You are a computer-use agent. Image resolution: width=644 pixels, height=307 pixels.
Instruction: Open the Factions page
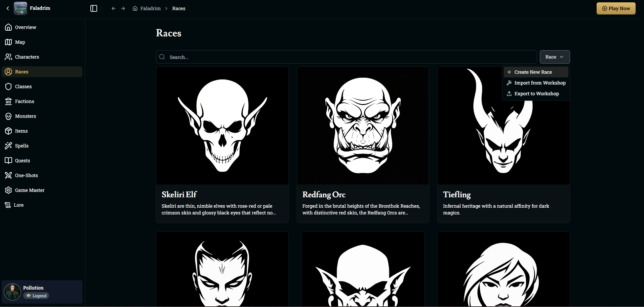click(x=25, y=101)
